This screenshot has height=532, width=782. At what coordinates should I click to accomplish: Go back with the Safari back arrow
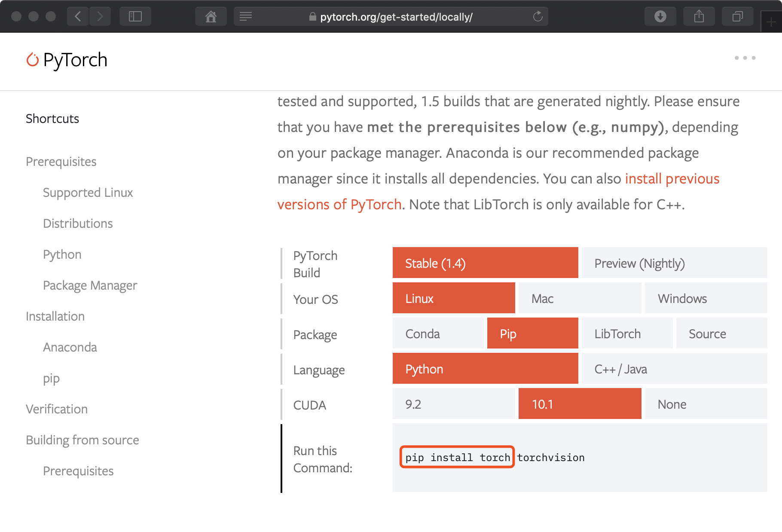[78, 17]
